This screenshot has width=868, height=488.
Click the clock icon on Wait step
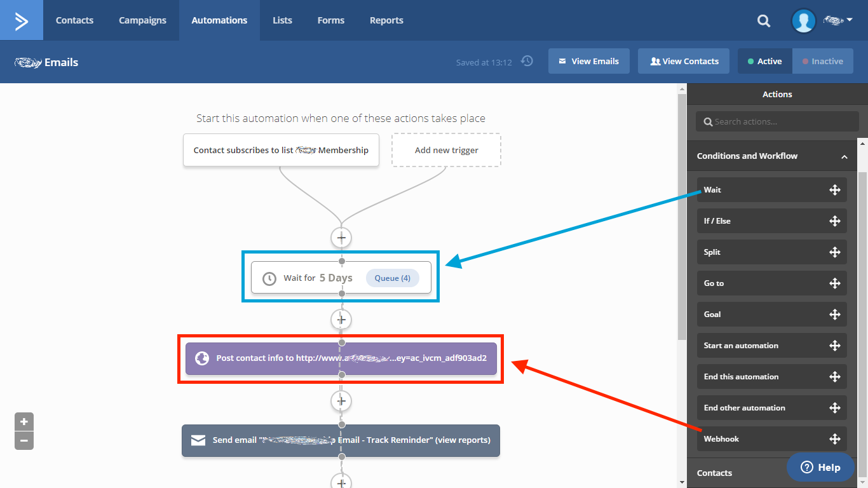pyautogui.click(x=269, y=278)
